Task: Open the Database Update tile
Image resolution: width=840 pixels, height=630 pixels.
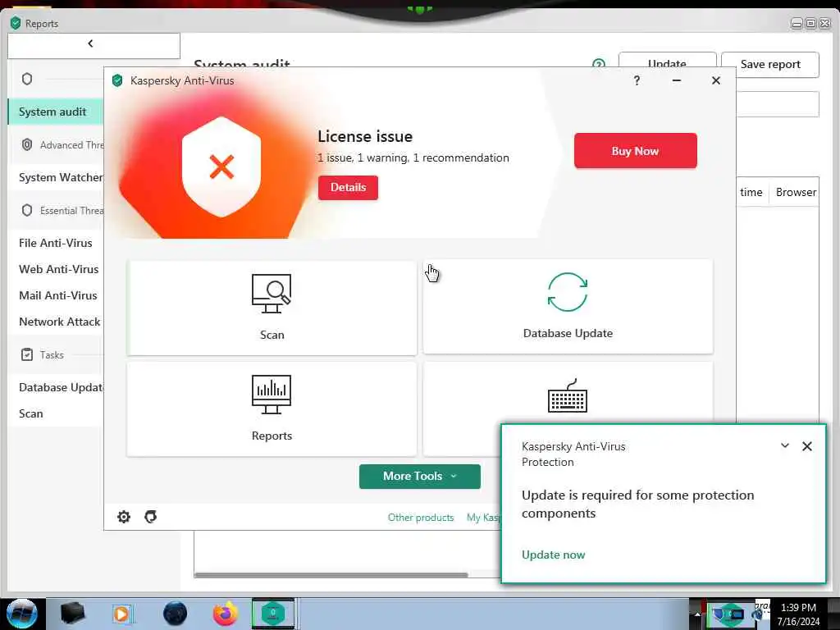Action: [x=568, y=307]
